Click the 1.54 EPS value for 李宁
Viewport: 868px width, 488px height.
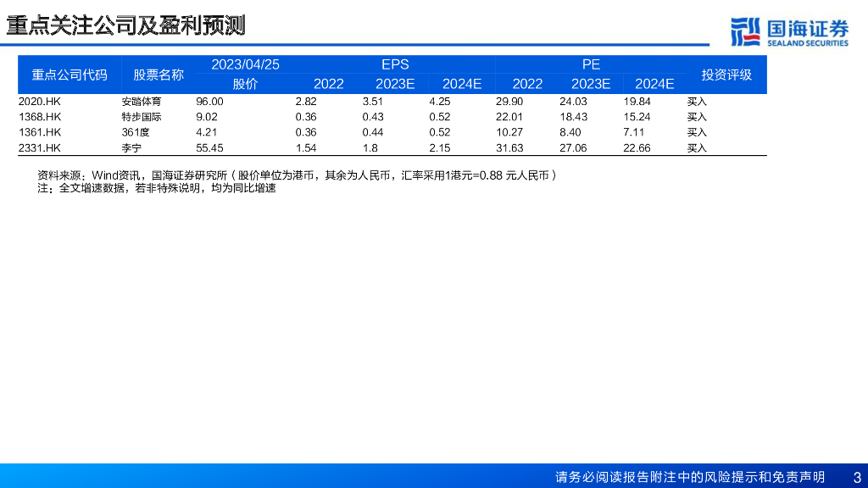[x=305, y=148]
